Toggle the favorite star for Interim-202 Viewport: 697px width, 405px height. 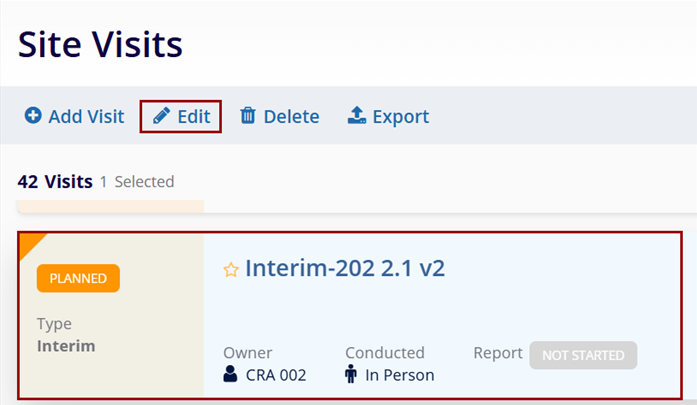point(231,270)
